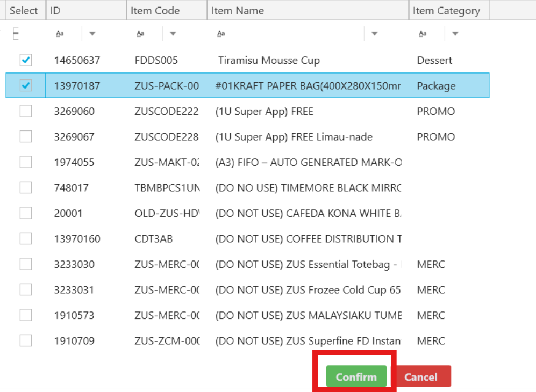Viewport: 536px width, 392px height.
Task: Open the ID column filter dropdown
Action: coord(92,33)
